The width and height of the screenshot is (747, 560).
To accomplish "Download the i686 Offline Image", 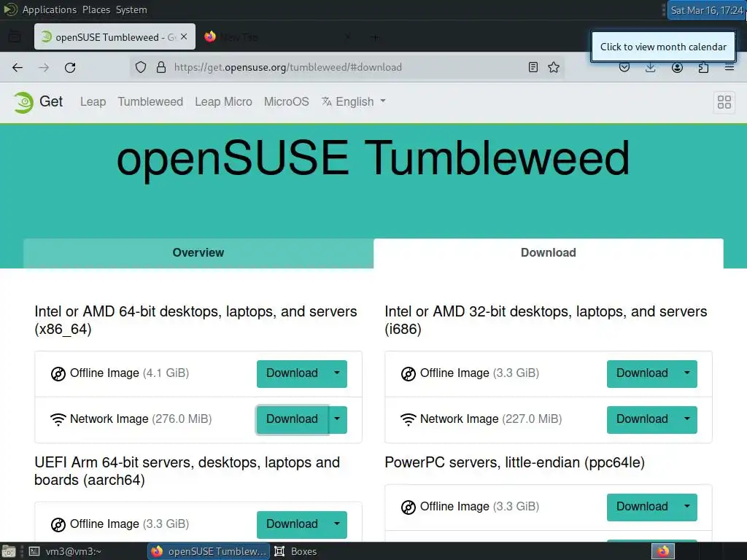I will (643, 373).
